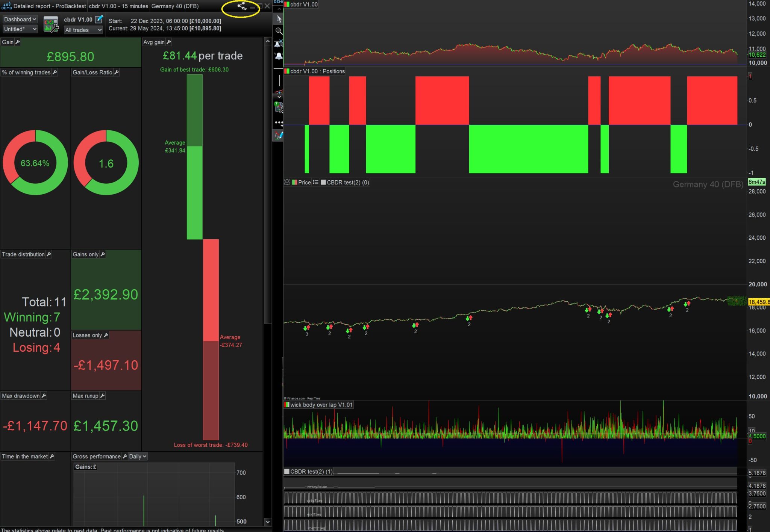The image size is (770, 532).
Task: Select the cursor pointer tool
Action: click(279, 19)
